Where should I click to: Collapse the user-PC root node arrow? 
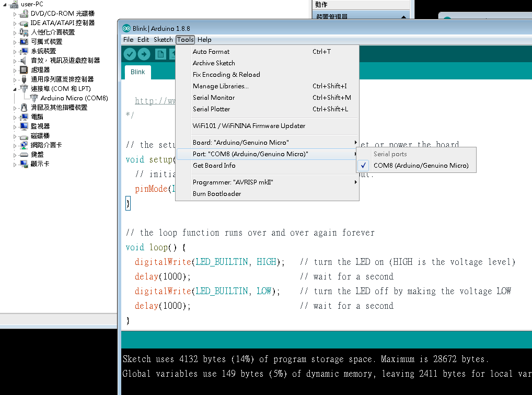click(4, 5)
